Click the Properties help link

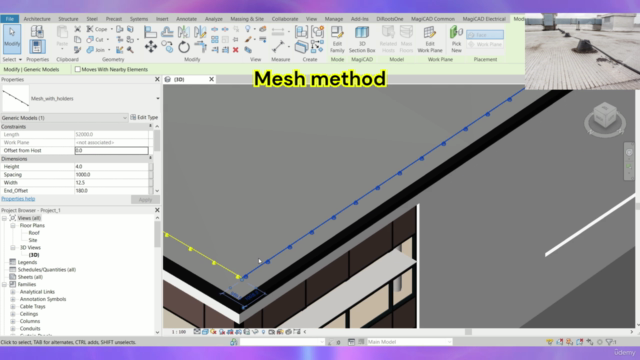18,199
